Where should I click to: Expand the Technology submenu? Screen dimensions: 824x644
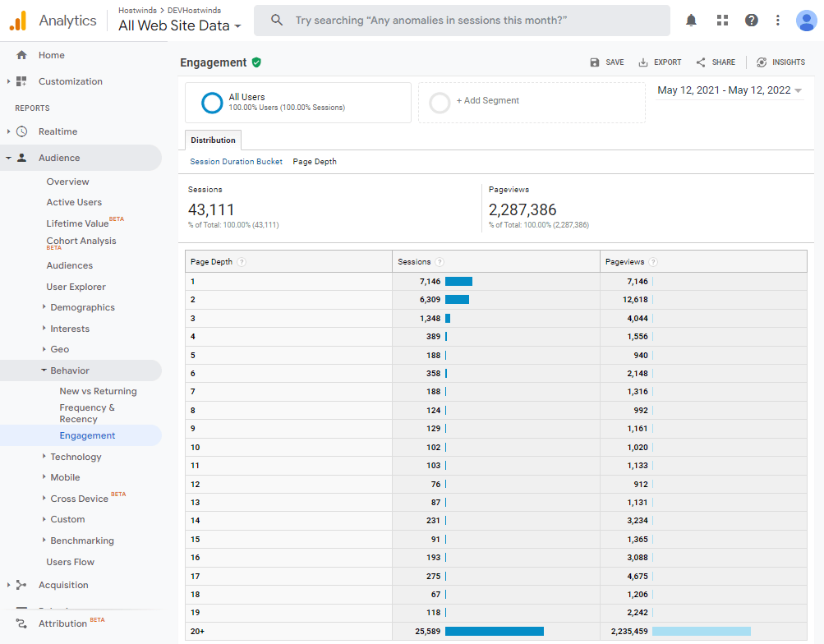click(44, 456)
